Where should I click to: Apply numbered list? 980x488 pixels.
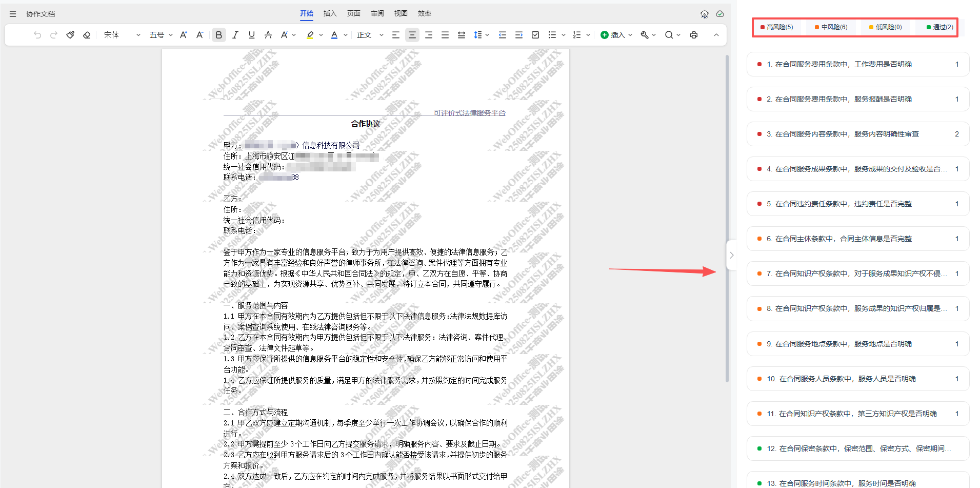pos(577,35)
